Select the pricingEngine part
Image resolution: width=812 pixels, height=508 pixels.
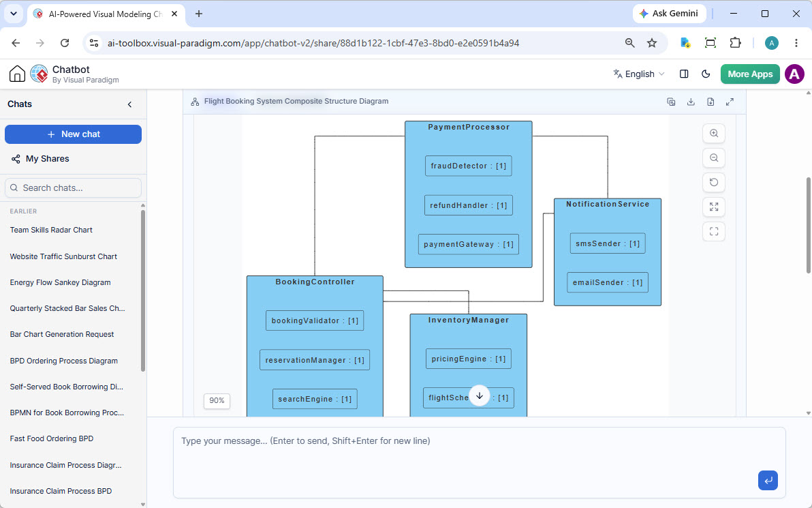pos(468,359)
